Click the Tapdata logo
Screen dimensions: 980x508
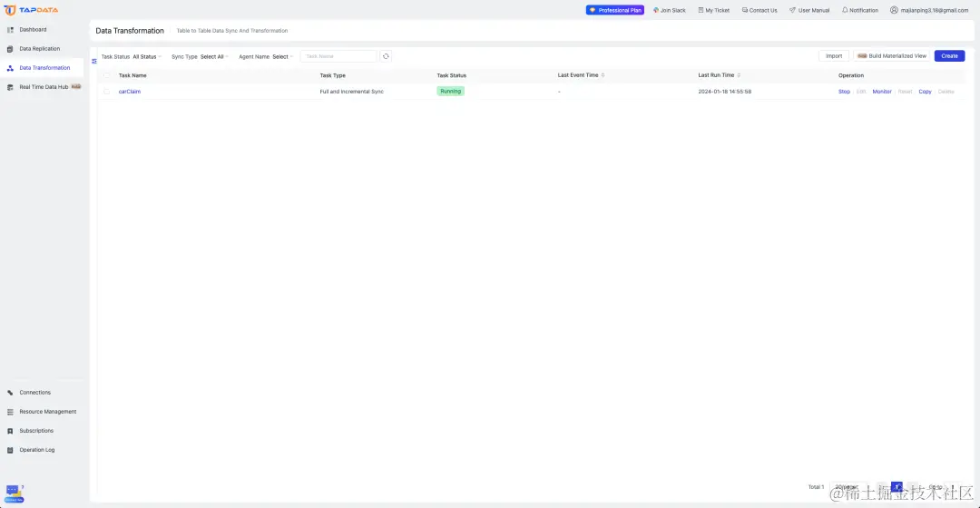pos(31,10)
